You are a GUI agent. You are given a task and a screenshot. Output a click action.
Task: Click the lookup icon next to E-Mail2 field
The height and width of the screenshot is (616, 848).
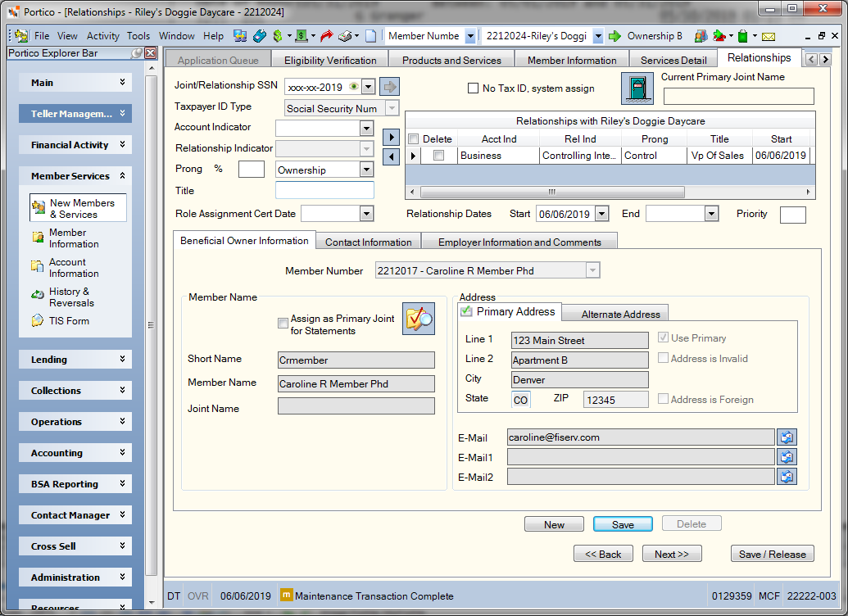787,477
